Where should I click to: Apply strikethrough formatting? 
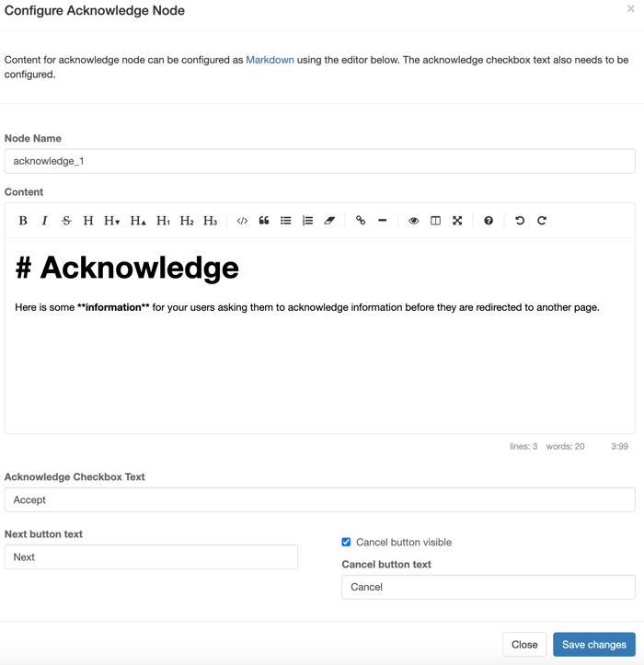[x=66, y=221]
